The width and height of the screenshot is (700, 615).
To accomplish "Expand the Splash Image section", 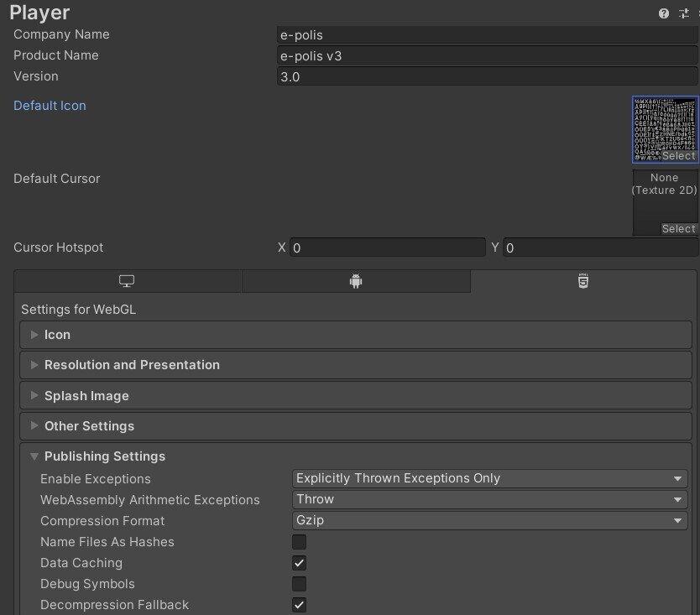I will 356,396.
